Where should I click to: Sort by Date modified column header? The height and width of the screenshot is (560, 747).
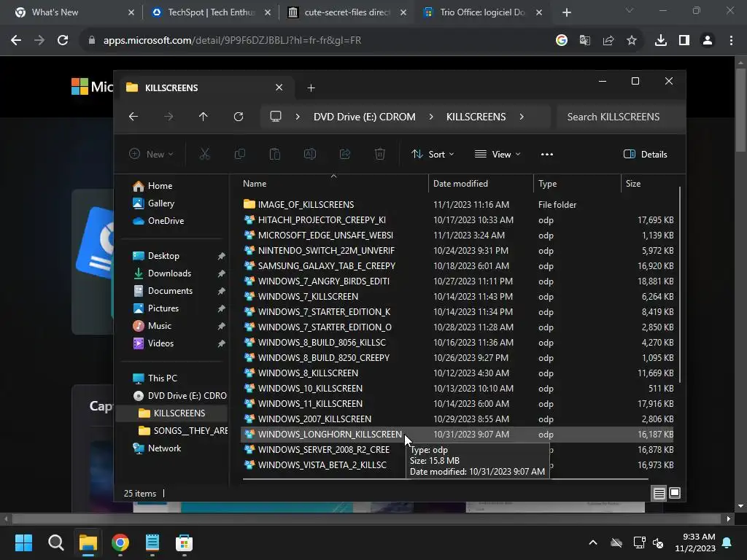[481, 184]
